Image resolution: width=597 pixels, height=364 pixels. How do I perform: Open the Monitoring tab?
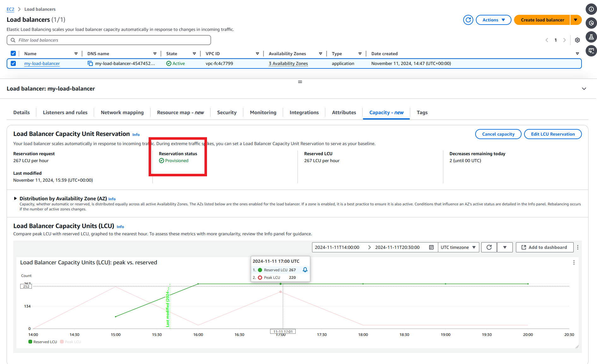coord(263,113)
